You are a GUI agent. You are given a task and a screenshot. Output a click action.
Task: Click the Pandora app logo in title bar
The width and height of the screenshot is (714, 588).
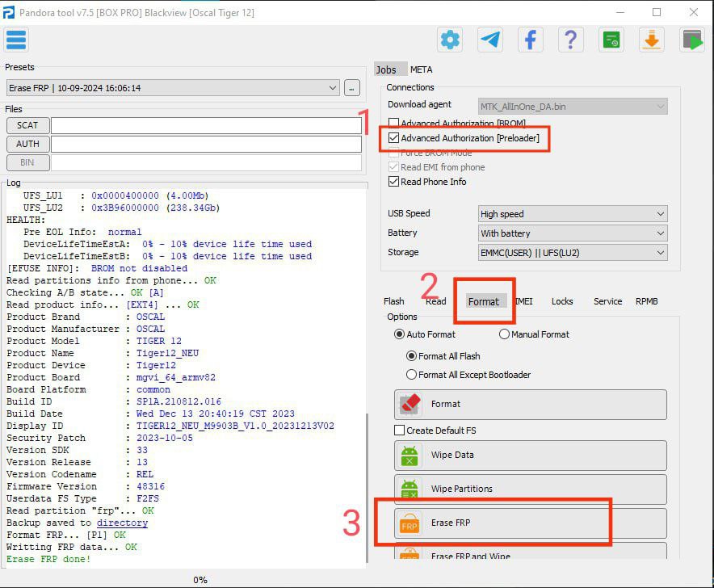coord(8,12)
